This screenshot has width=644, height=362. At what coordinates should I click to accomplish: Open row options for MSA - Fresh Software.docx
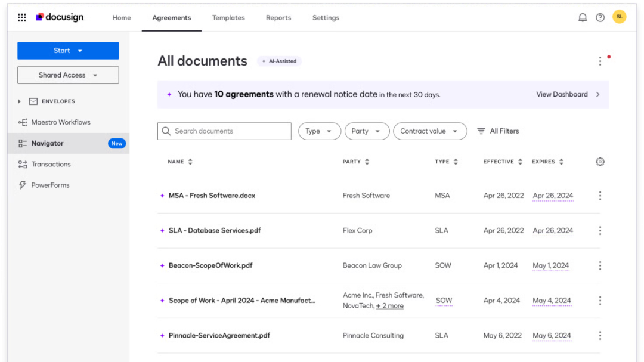(x=600, y=196)
